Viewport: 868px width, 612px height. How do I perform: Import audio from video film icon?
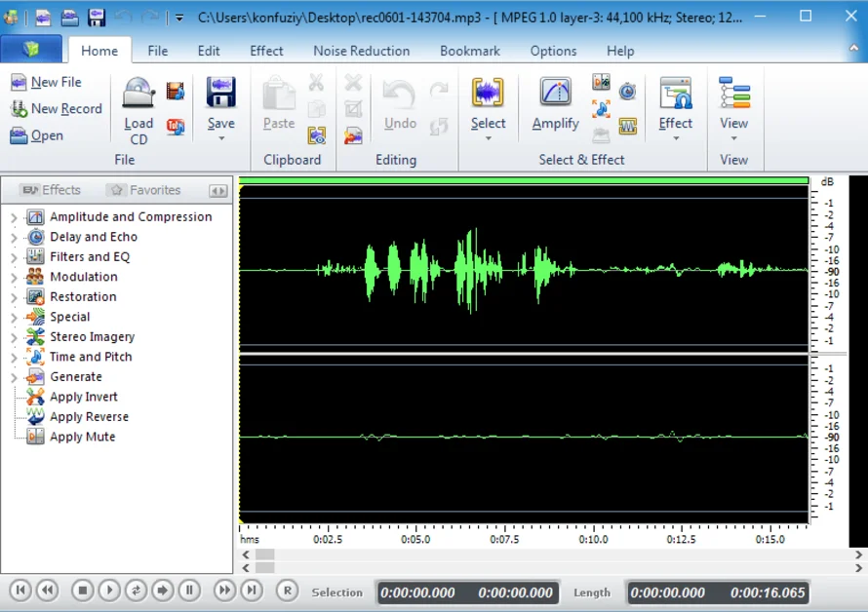[176, 91]
